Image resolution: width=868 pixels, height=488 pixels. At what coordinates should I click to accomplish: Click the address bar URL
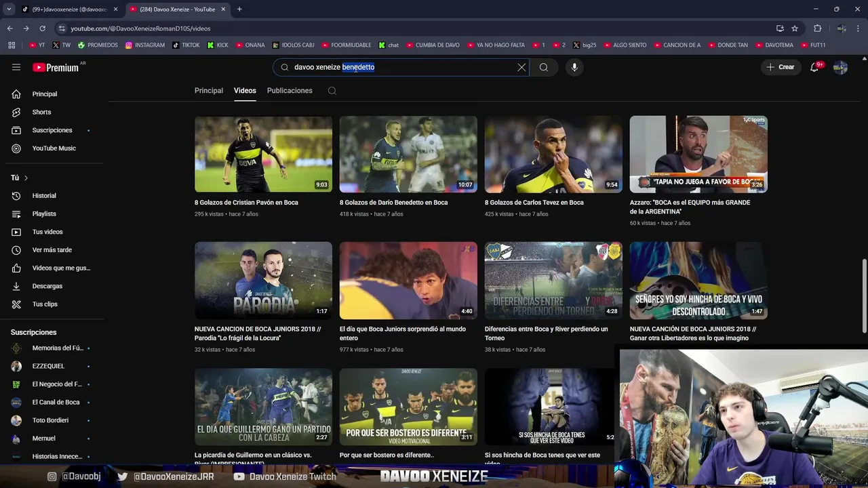[x=140, y=28]
